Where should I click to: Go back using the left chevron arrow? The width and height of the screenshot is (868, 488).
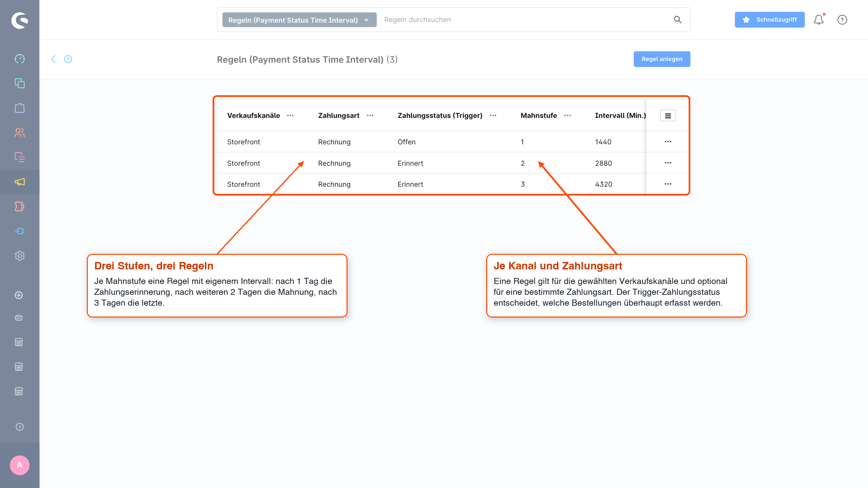point(53,59)
